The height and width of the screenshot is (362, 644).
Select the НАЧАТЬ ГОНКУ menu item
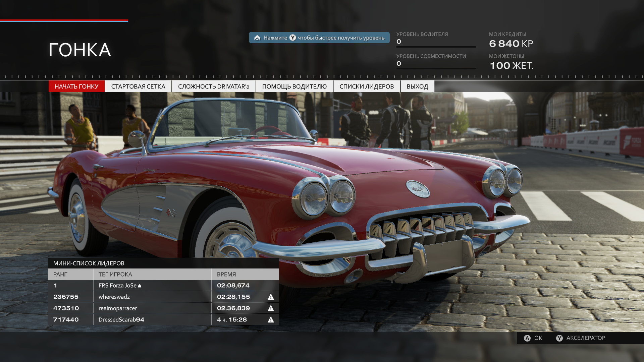76,86
